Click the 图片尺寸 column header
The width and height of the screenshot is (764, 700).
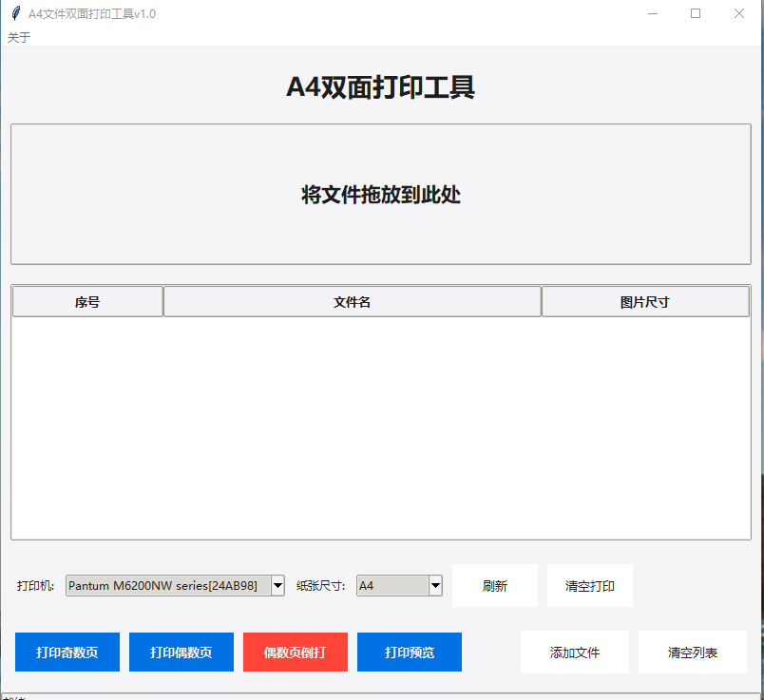pos(644,300)
